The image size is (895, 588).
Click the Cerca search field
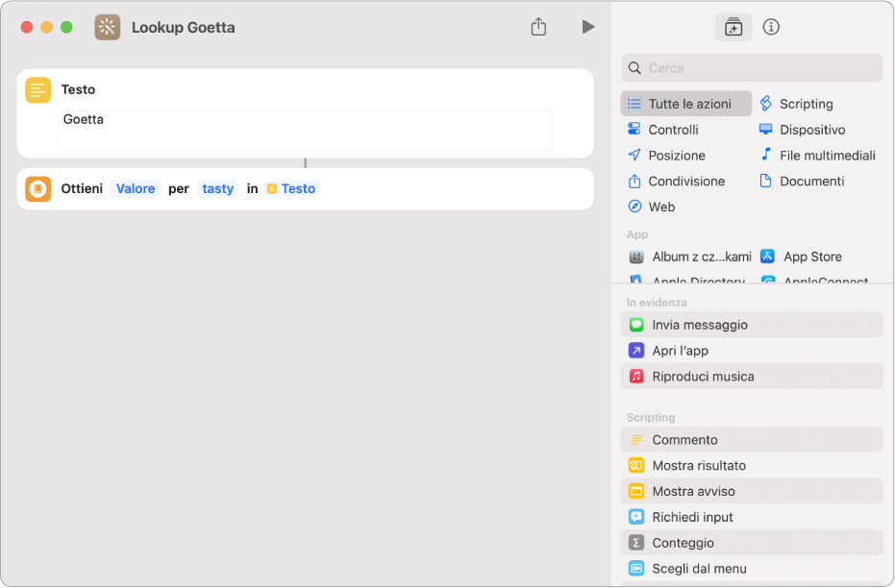[751, 68]
